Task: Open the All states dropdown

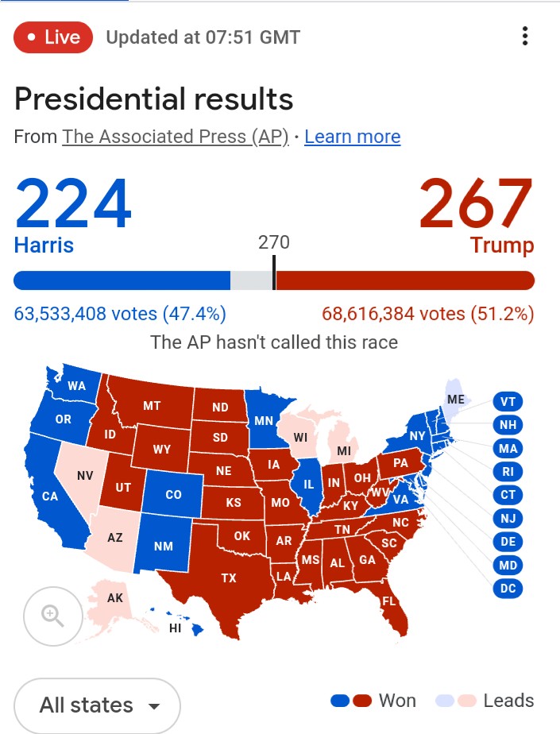Action: click(x=98, y=705)
